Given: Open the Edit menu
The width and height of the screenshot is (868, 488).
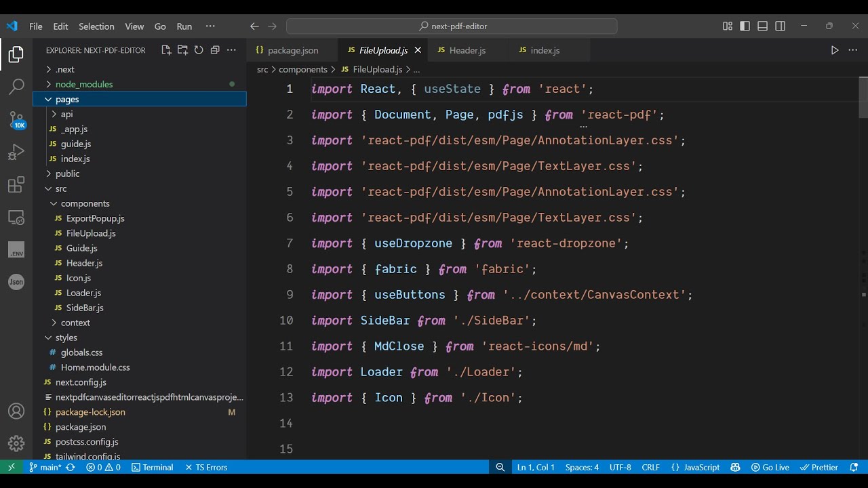Looking at the screenshot, I should (61, 26).
